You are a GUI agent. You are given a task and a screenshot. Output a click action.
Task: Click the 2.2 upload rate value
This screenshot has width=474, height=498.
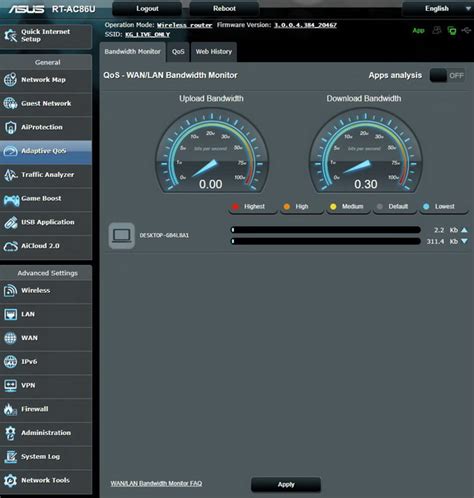coord(439,230)
